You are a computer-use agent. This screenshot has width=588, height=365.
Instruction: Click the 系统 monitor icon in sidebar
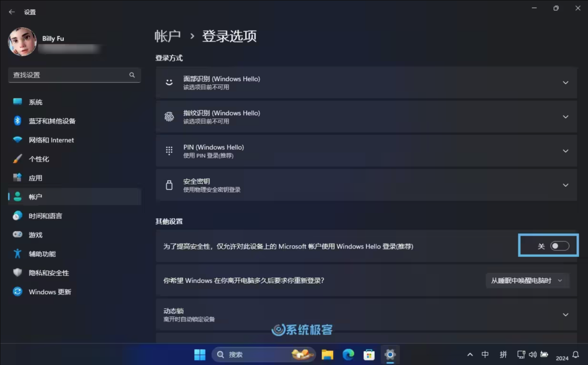[x=17, y=101]
